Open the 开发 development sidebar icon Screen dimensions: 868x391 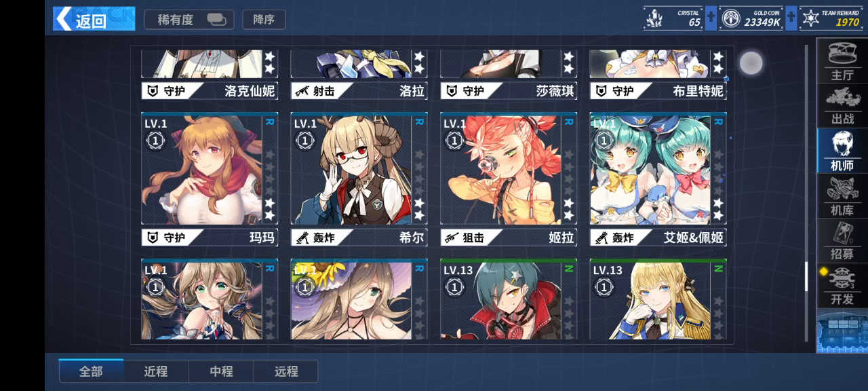[x=842, y=285]
